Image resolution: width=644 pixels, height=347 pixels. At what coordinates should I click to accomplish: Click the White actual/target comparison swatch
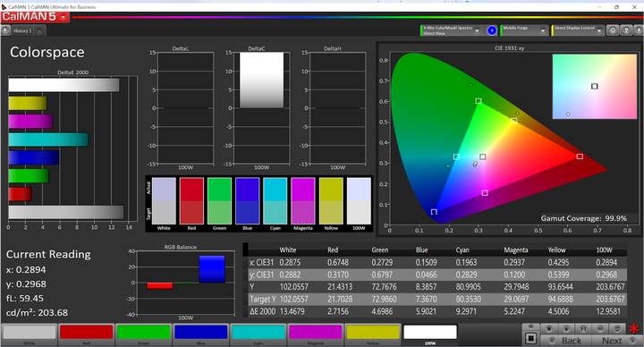click(164, 201)
